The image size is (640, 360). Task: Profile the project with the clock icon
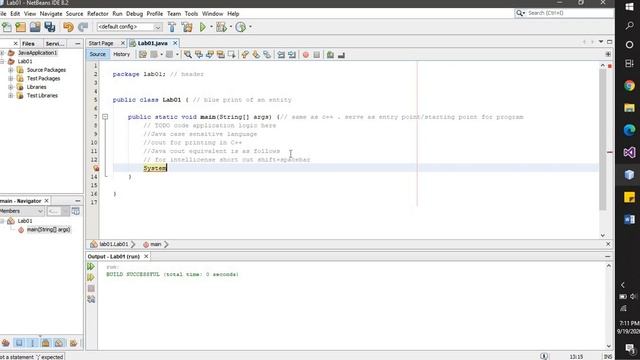pos(241,27)
